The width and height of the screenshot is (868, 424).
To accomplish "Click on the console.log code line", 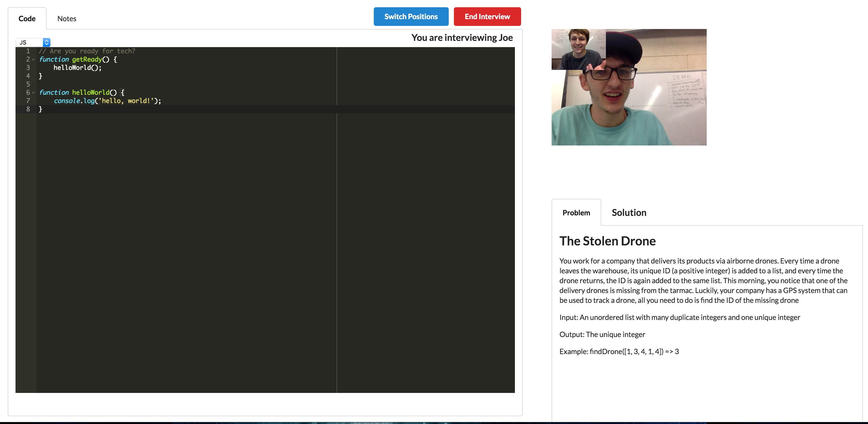I will tap(107, 101).
